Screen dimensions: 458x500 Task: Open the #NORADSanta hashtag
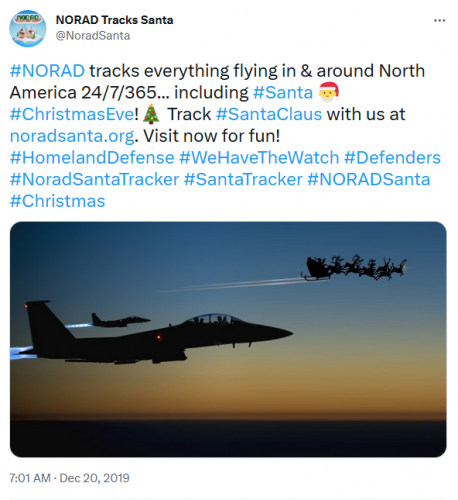(369, 179)
